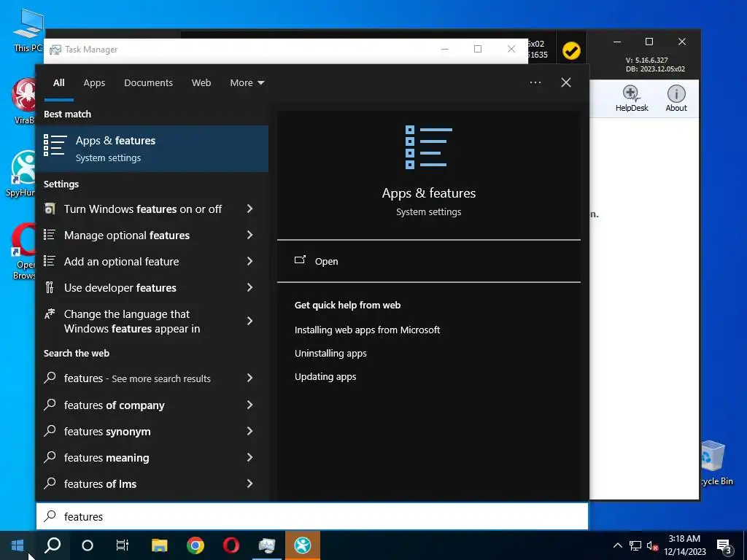Search the web for features of lms
The image size is (747, 560).
pos(100,484)
